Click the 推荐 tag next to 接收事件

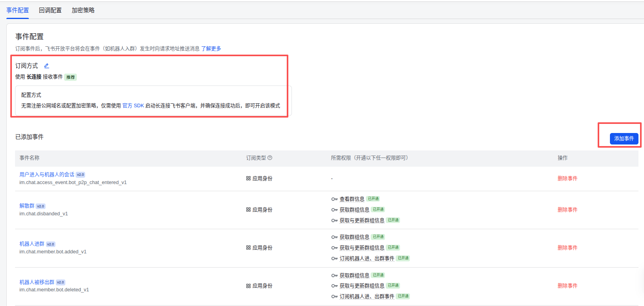point(70,77)
